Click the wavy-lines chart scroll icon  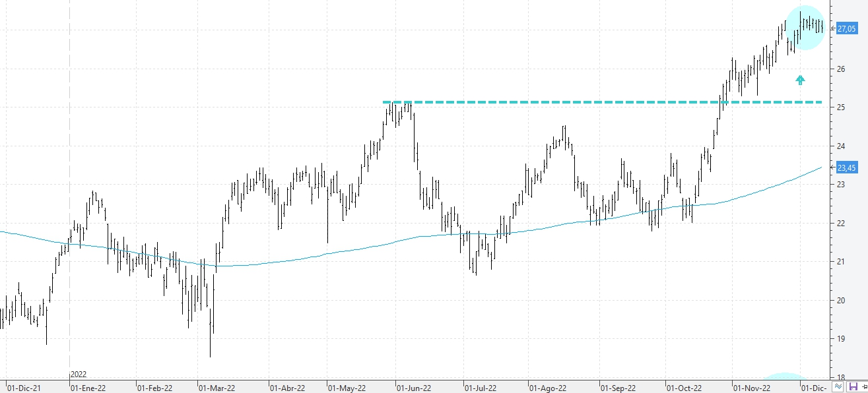840,387
